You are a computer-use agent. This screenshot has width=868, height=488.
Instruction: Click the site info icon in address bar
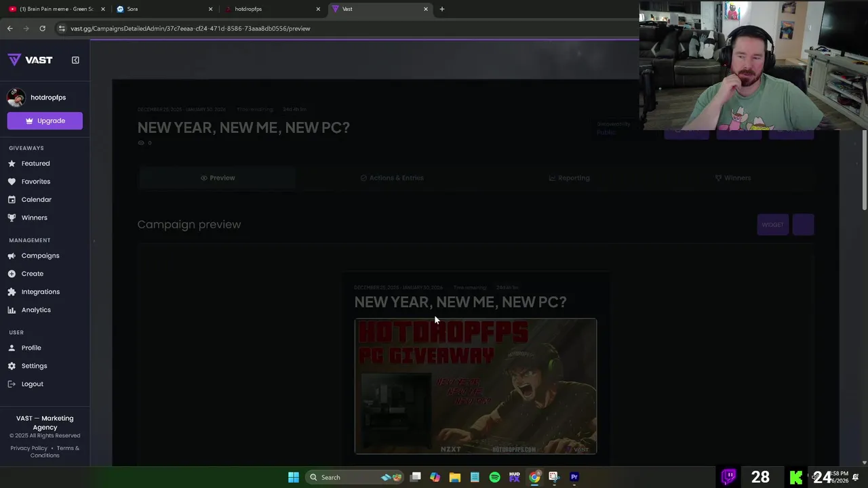pyautogui.click(x=62, y=28)
